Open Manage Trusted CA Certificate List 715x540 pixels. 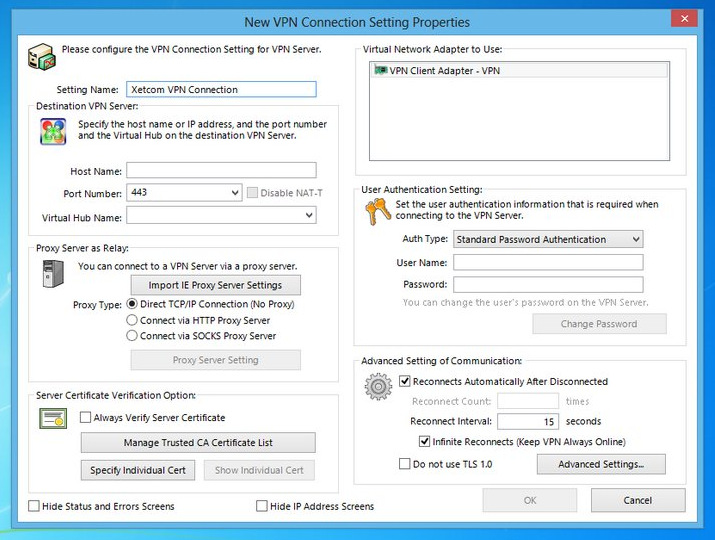[x=198, y=442]
